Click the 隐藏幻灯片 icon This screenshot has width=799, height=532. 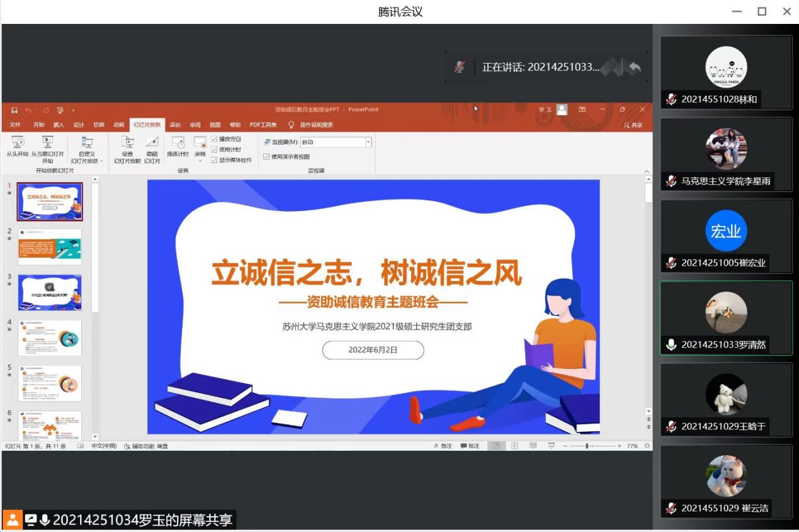[x=152, y=142]
